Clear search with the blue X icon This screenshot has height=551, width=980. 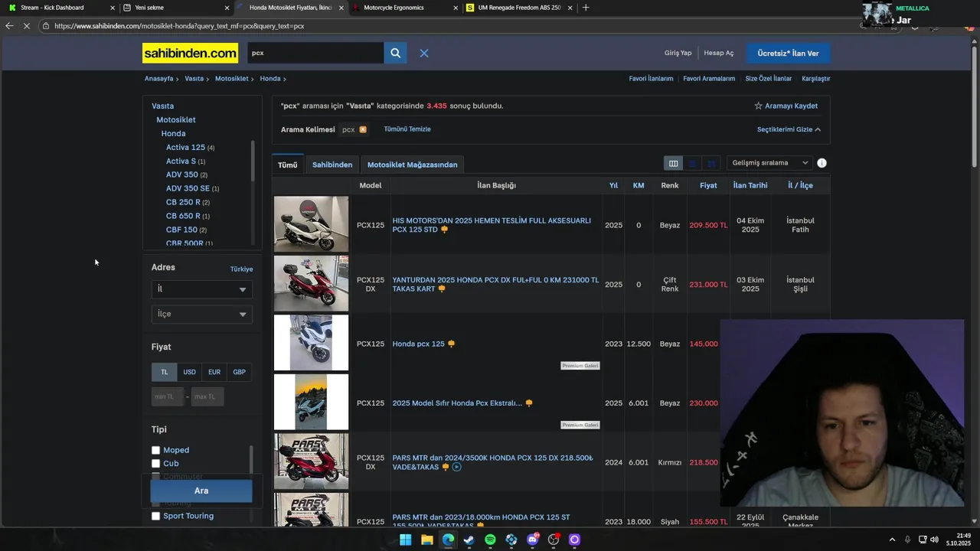click(423, 53)
